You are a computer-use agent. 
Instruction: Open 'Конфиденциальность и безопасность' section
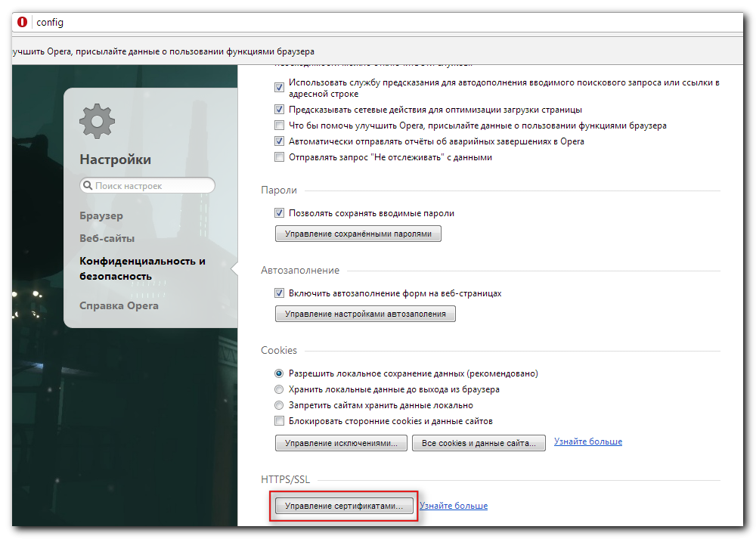coord(142,268)
